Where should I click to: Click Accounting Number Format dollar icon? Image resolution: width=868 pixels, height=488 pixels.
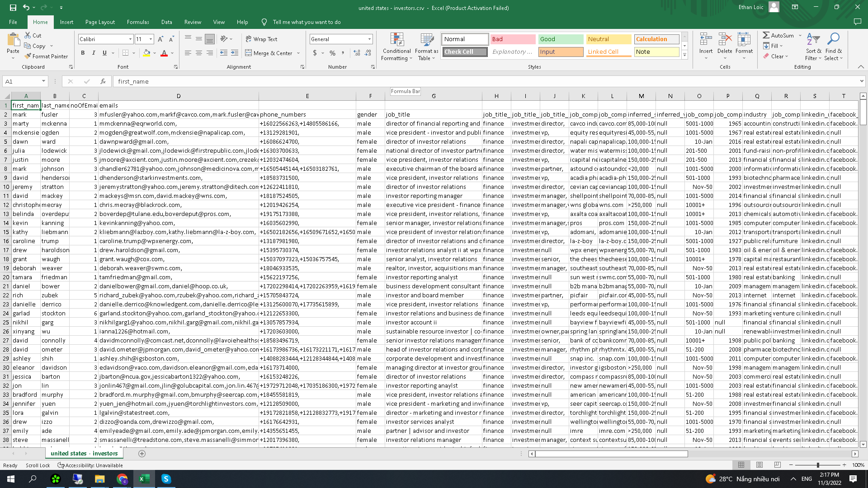(315, 53)
